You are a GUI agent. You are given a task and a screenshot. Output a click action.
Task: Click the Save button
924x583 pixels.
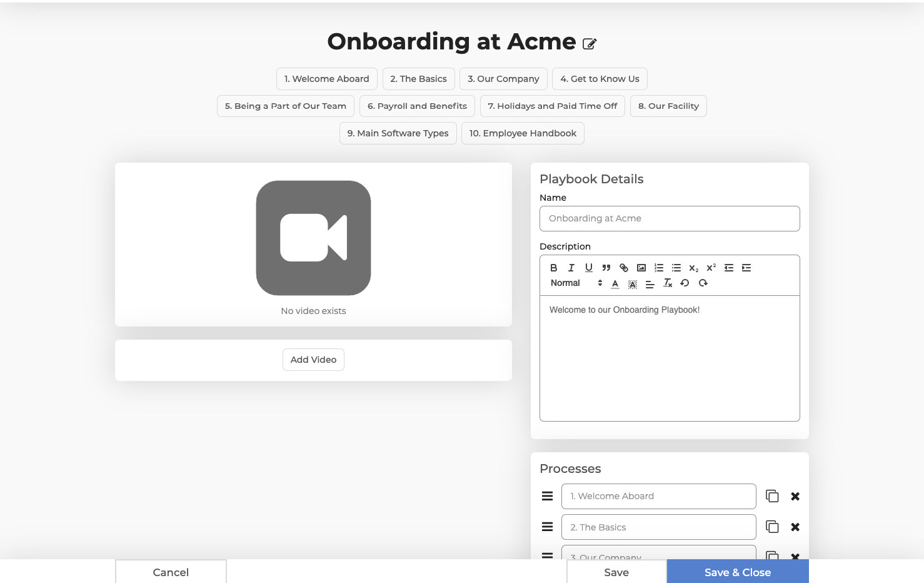(x=616, y=572)
